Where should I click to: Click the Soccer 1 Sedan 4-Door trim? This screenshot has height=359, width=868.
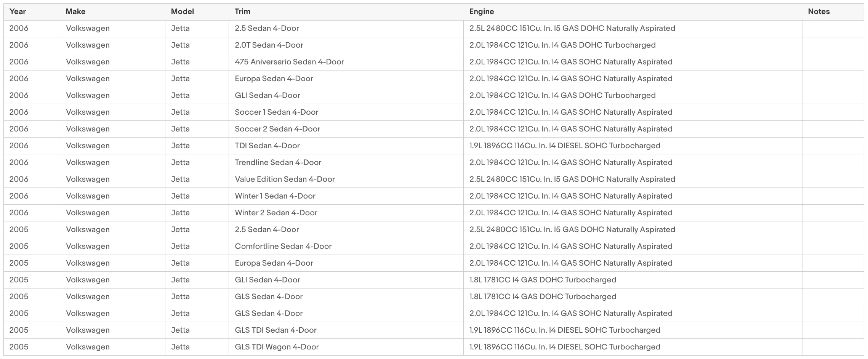277,112
